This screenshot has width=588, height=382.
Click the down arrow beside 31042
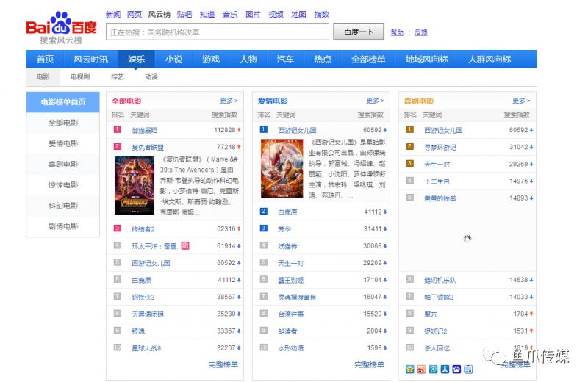coord(531,147)
